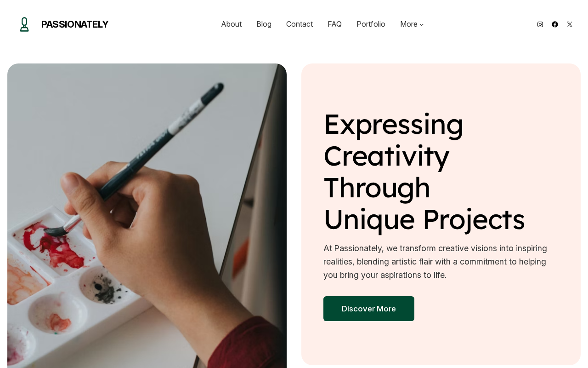
Task: Open the More navigation dropdown label
Action: pos(409,24)
